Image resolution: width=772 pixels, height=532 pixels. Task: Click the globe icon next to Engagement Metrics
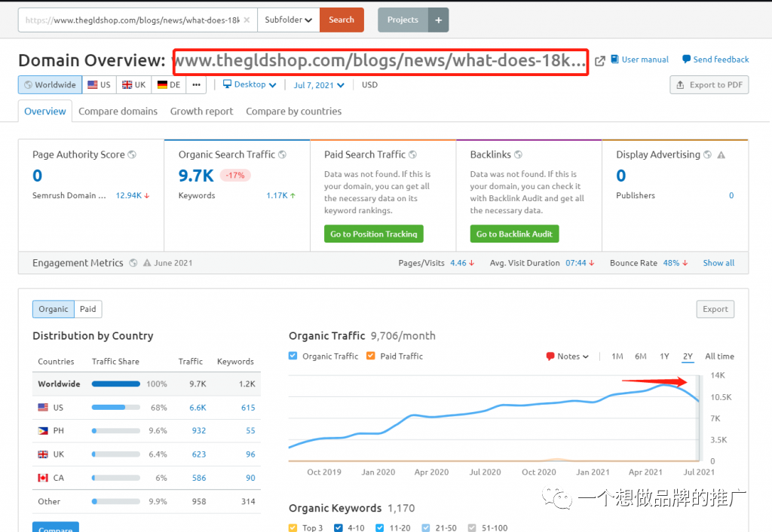click(x=133, y=263)
